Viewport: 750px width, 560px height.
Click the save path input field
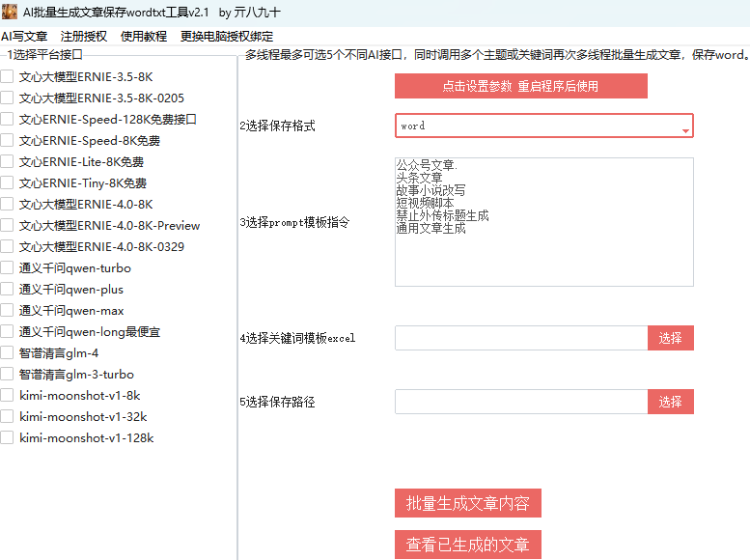point(520,402)
